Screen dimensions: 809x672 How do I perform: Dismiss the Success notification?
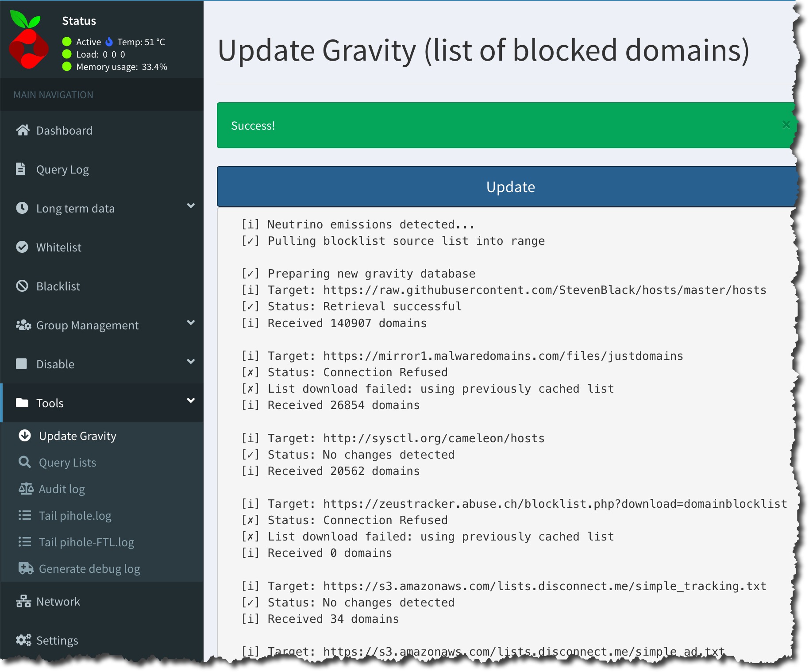(x=786, y=124)
